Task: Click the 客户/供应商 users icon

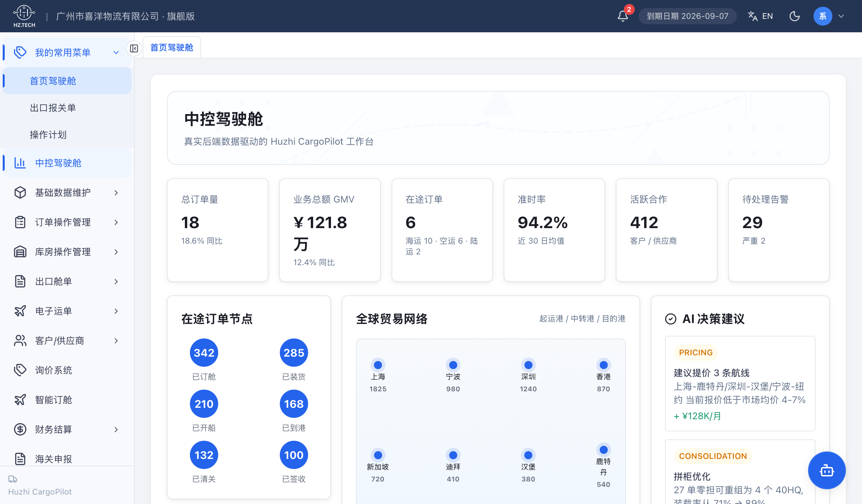Action: tap(20, 341)
